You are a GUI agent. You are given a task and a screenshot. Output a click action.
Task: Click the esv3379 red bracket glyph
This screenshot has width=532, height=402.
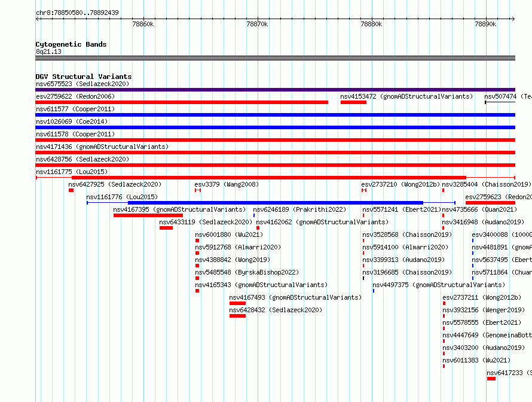click(198, 190)
